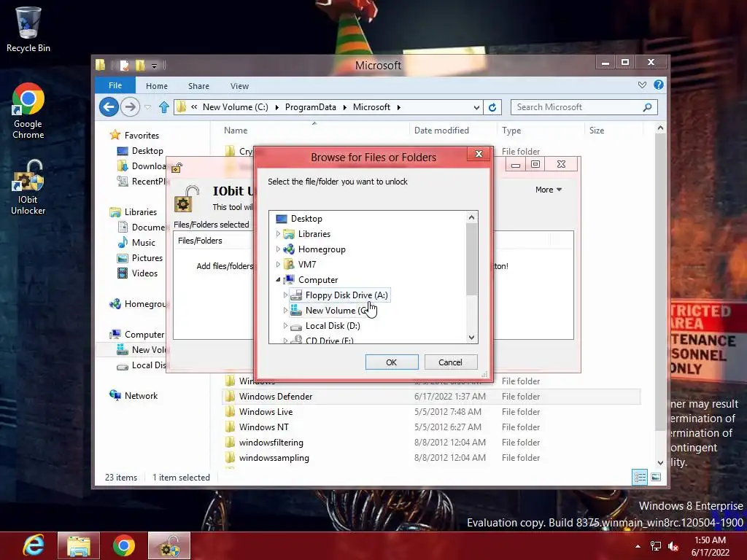Open Explorer's Help question mark icon
This screenshot has width=747, height=560.
coord(659,85)
